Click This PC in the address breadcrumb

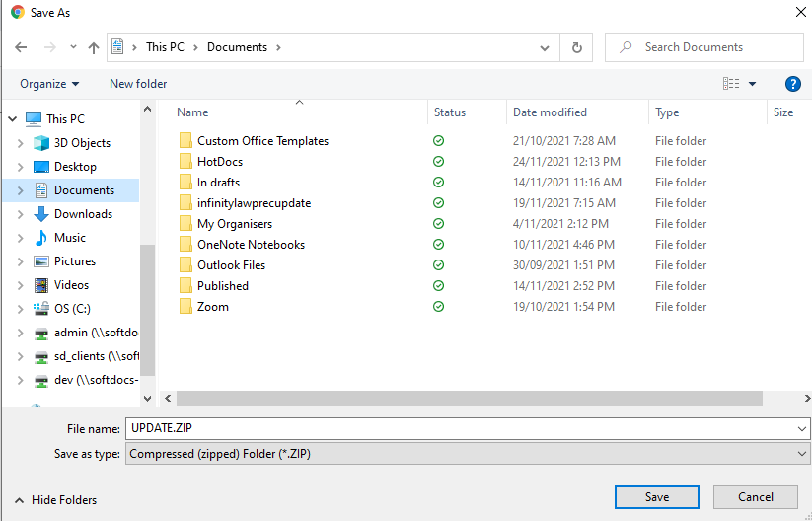pos(165,47)
